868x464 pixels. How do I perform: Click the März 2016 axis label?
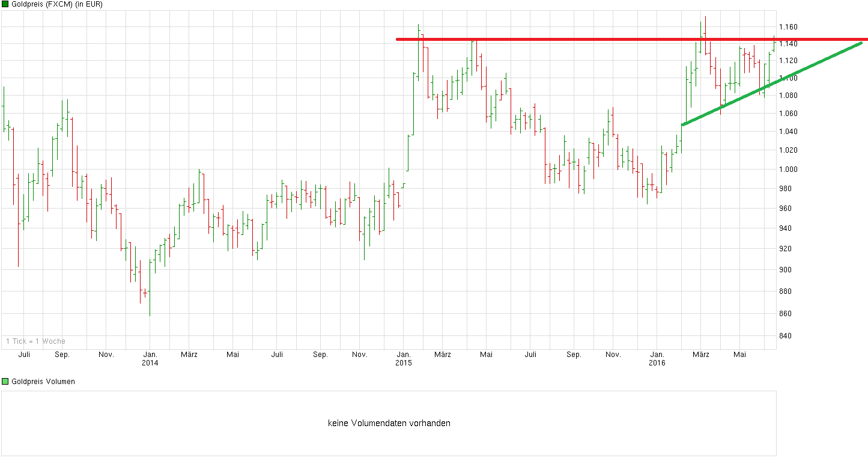tap(701, 355)
